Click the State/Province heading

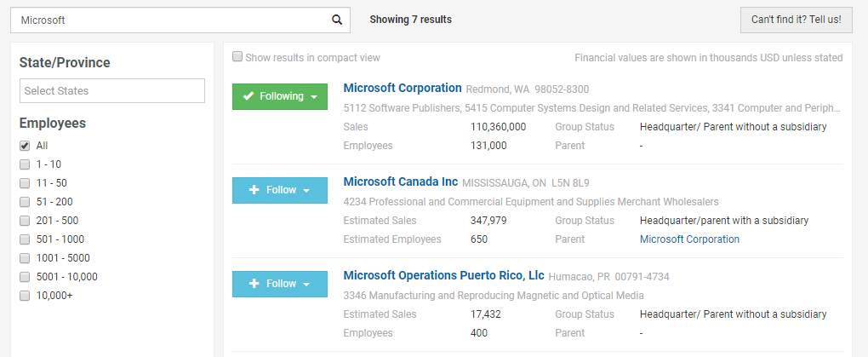65,63
